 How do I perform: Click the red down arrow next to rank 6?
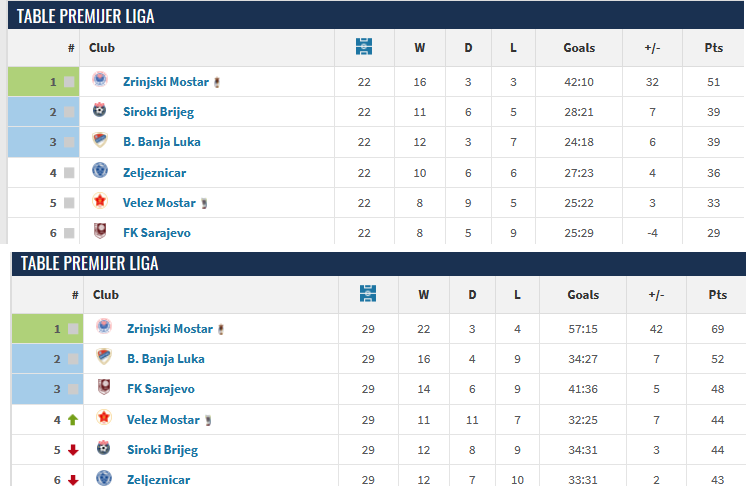point(73,480)
